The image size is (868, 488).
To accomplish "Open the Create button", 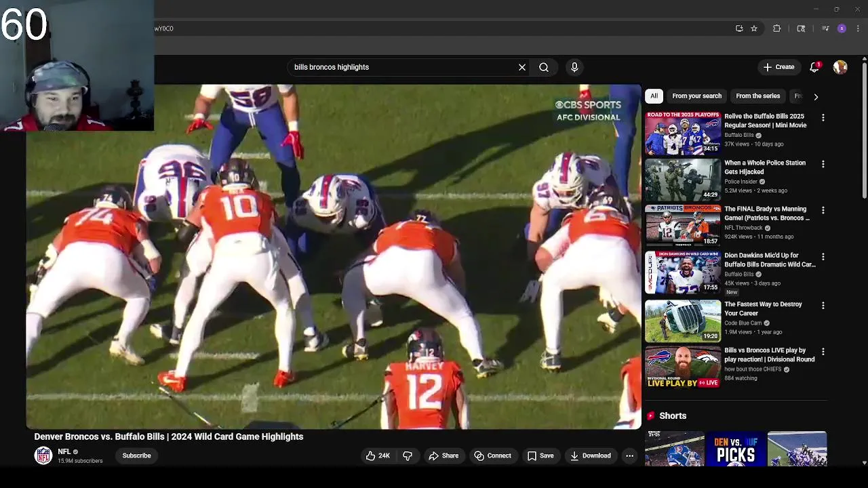I will (778, 67).
